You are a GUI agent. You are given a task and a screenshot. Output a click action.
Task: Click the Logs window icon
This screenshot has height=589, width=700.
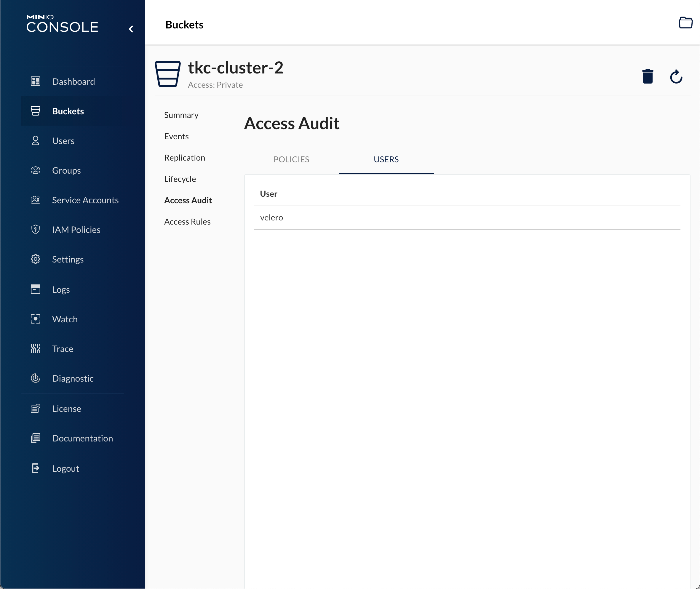point(35,289)
